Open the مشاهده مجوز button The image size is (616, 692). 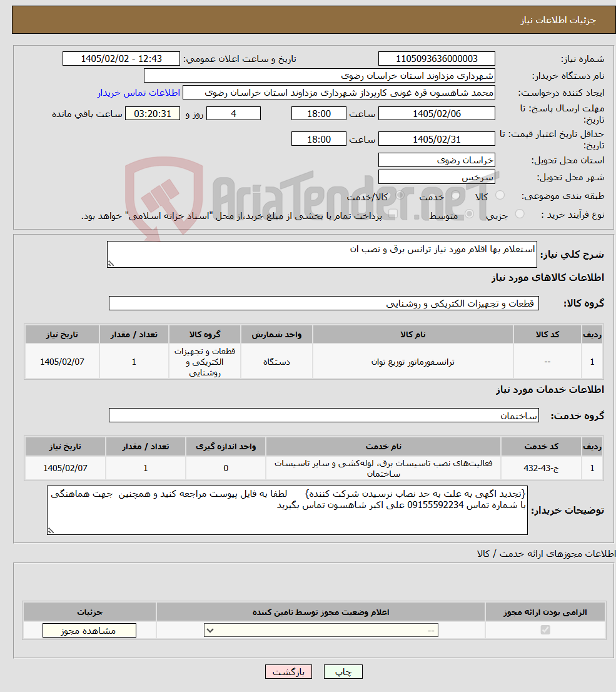(x=89, y=631)
